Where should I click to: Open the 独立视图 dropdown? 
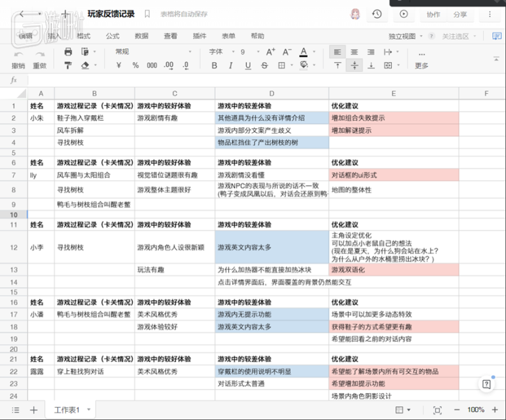pyautogui.click(x=405, y=36)
